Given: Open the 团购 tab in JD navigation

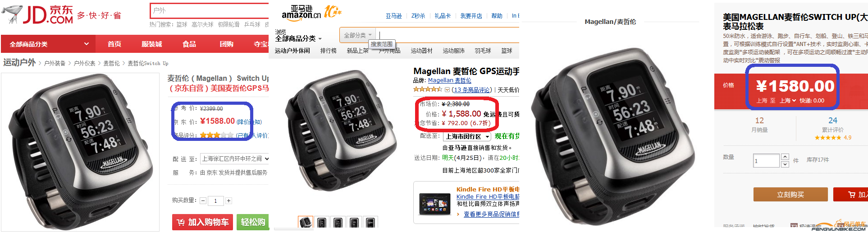Looking at the screenshot, I should pos(227,44).
